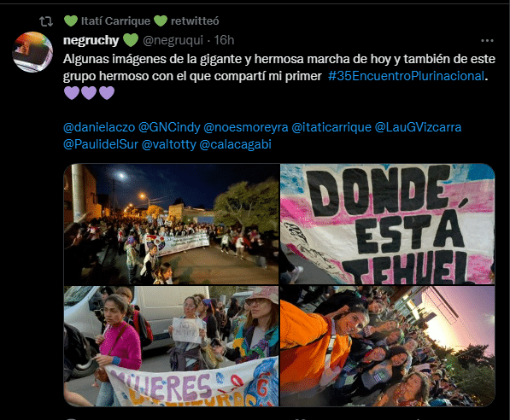Image resolution: width=510 pixels, height=420 pixels.
Task: Open the #35EncuentroPlurinacional hashtag
Action: [407, 76]
